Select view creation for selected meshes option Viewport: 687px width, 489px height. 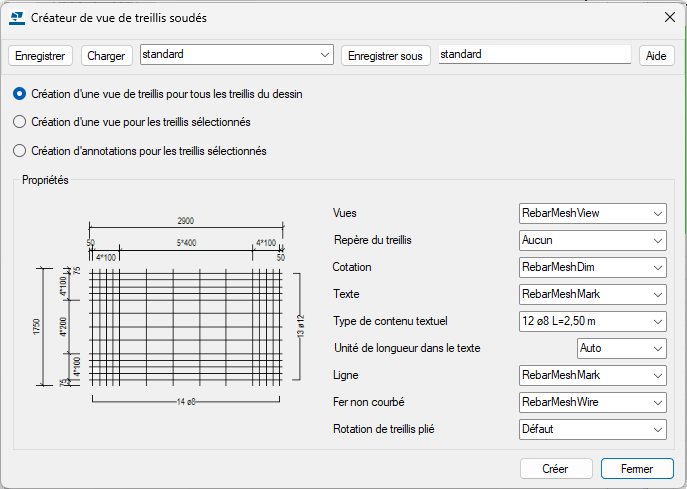pyautogui.click(x=19, y=122)
